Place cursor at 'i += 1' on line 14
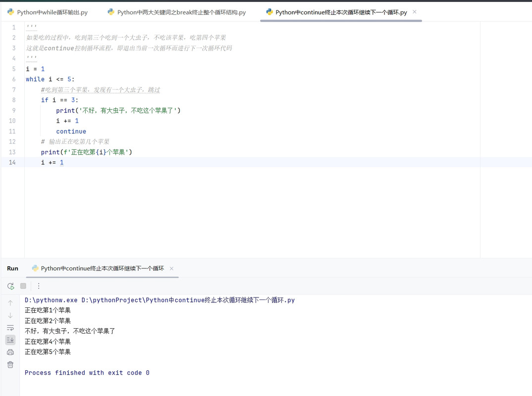Viewport: 532px width, 396px height. click(x=52, y=162)
